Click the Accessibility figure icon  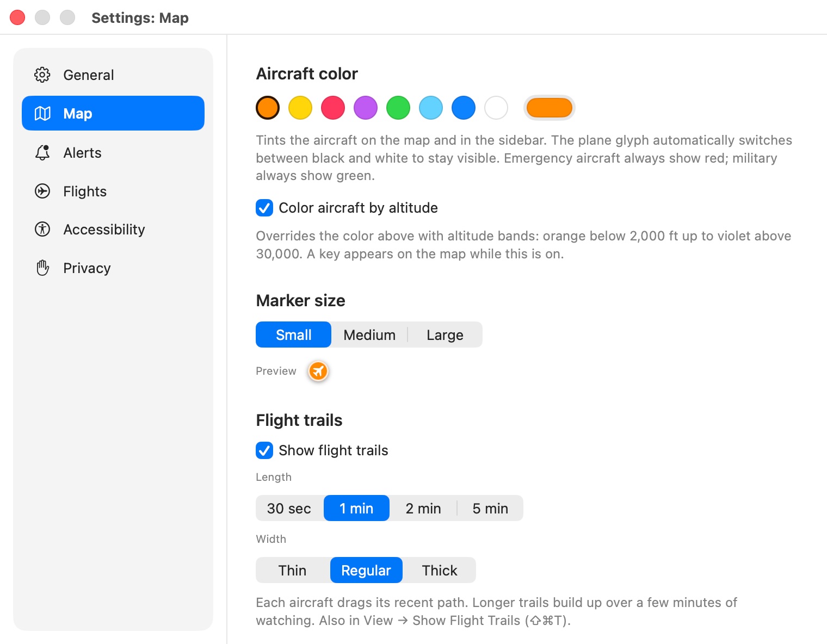42,230
